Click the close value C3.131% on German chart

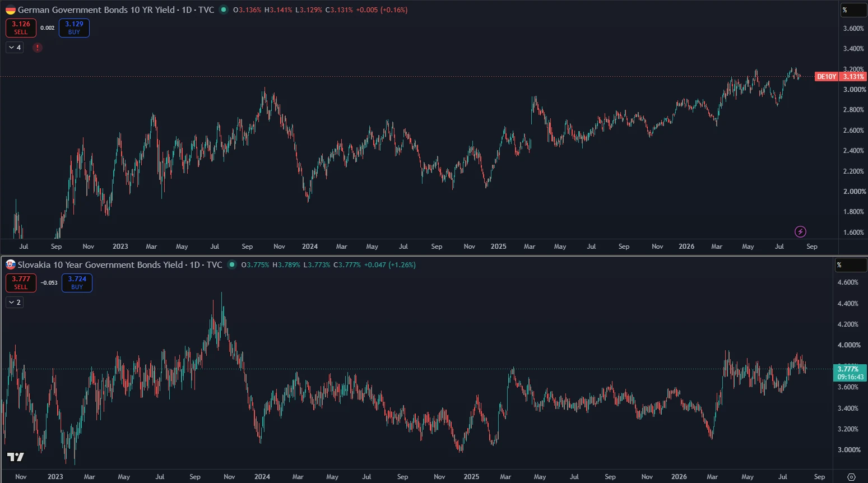point(340,10)
